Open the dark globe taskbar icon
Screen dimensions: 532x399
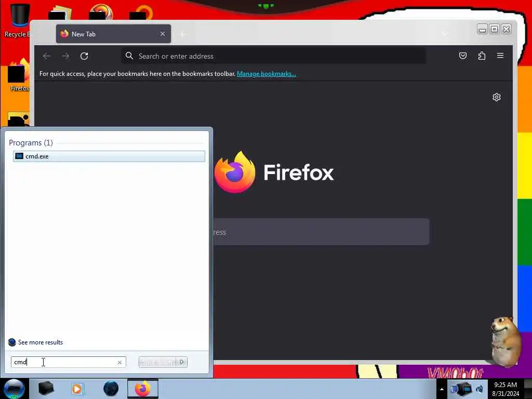point(111,389)
